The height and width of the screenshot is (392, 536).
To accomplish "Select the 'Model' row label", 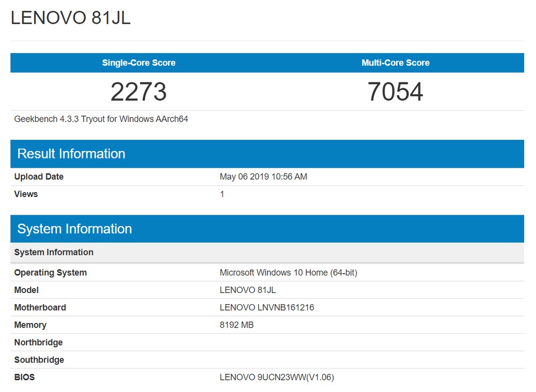I will [26, 290].
